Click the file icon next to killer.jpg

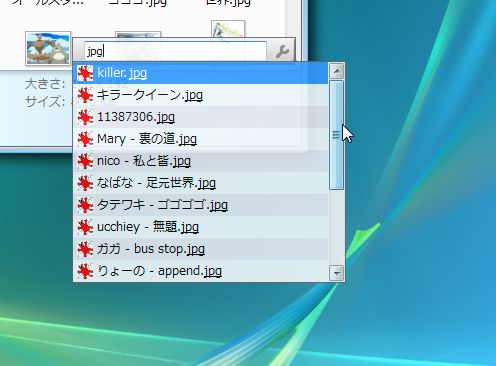coord(85,73)
